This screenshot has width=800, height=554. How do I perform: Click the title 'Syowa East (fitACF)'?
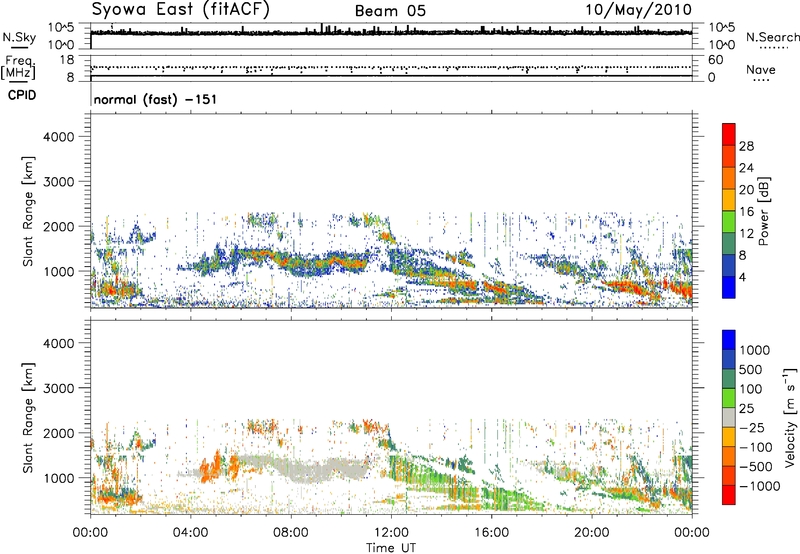pyautogui.click(x=181, y=10)
